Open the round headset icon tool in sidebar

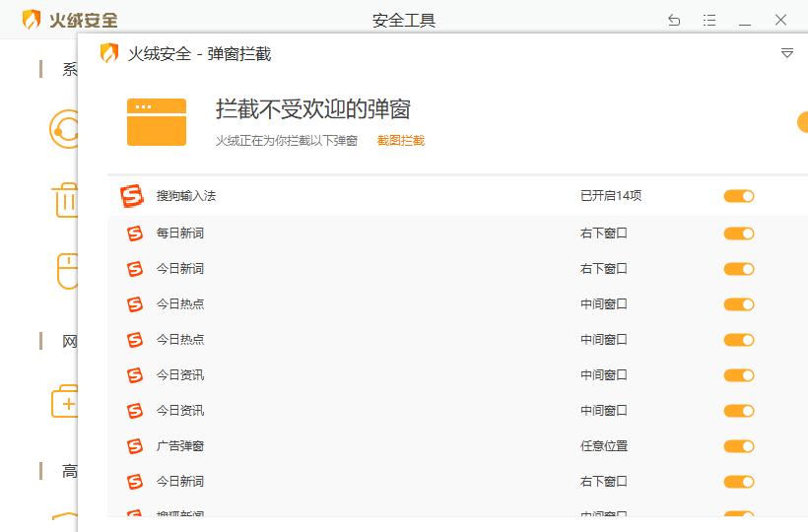pos(64,129)
